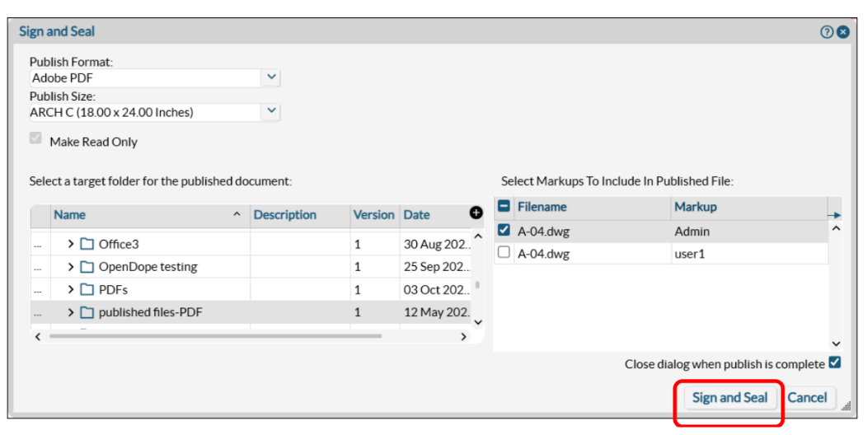This screenshot has width=868, height=435.
Task: Toggle the select-all markups header checkbox
Action: click(x=504, y=207)
